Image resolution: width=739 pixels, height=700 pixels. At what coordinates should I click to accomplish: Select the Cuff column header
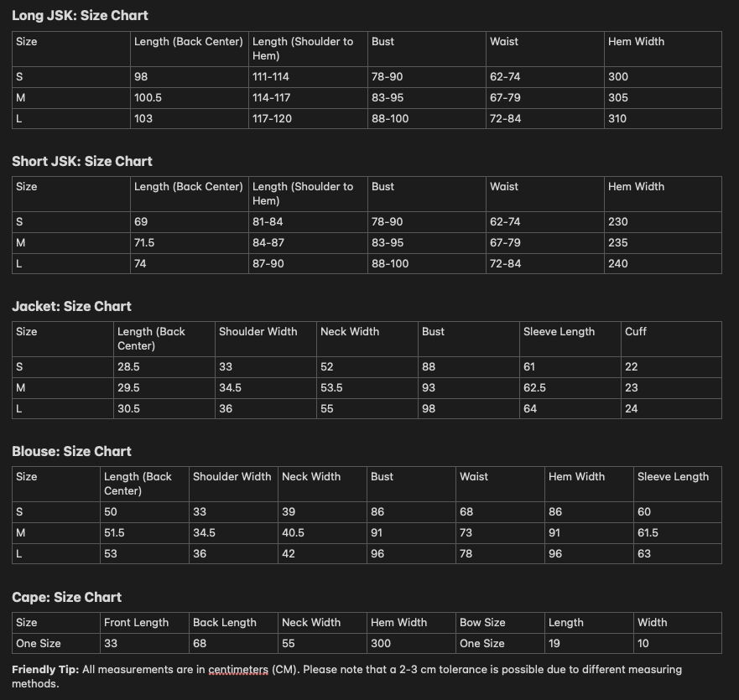[636, 331]
